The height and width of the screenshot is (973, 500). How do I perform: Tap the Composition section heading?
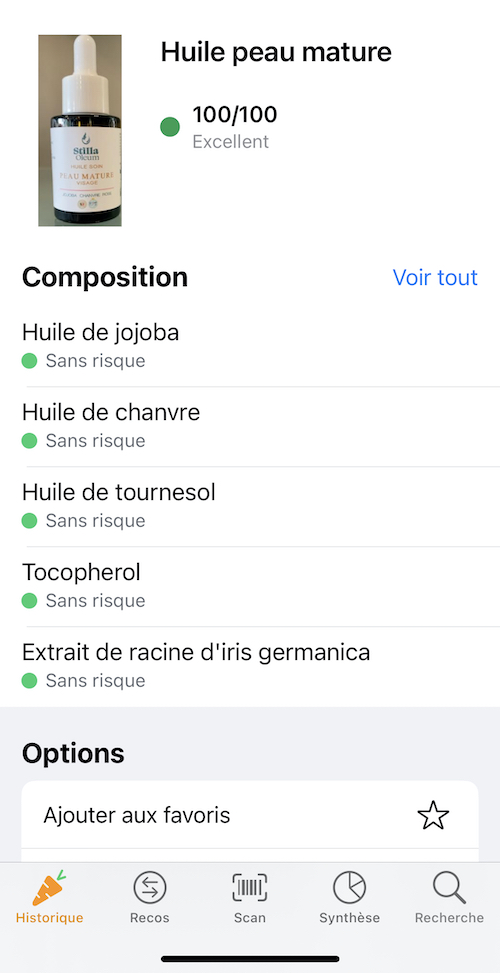[105, 277]
